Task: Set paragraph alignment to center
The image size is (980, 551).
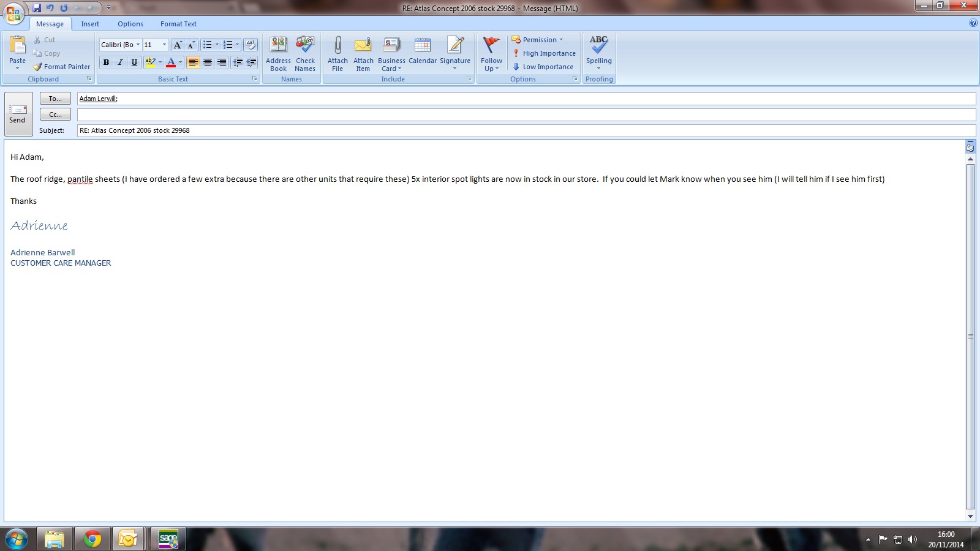Action: click(208, 62)
